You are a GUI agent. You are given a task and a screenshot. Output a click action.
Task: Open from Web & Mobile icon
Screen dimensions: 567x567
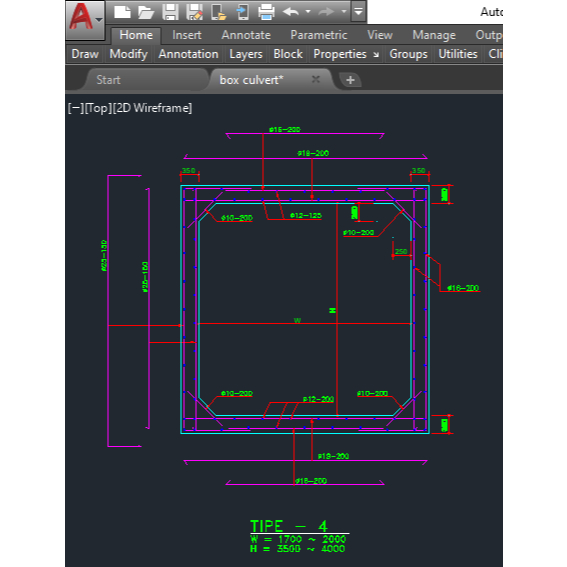[x=218, y=12]
